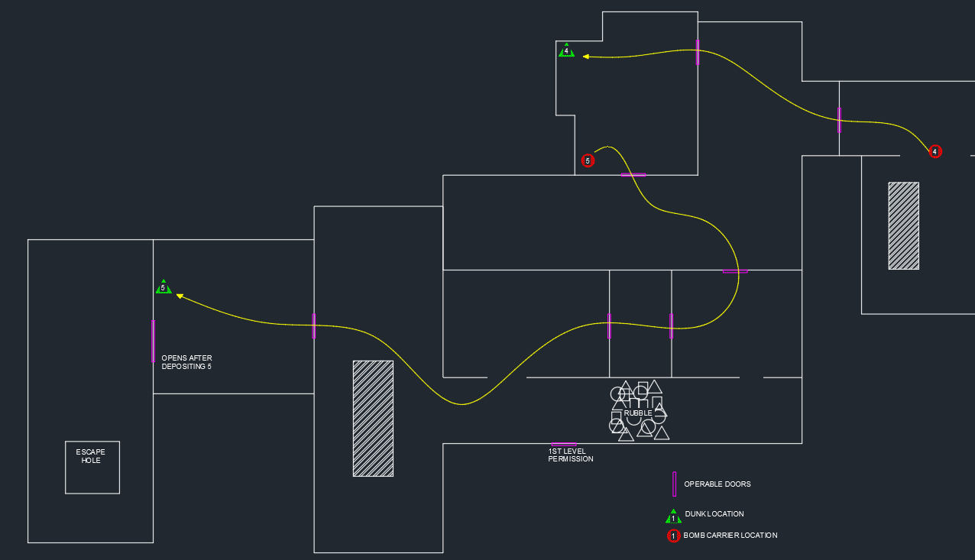The image size is (975, 560).
Task: Select the hatched rectangle near bomb carrier 4
Action: coord(903,225)
